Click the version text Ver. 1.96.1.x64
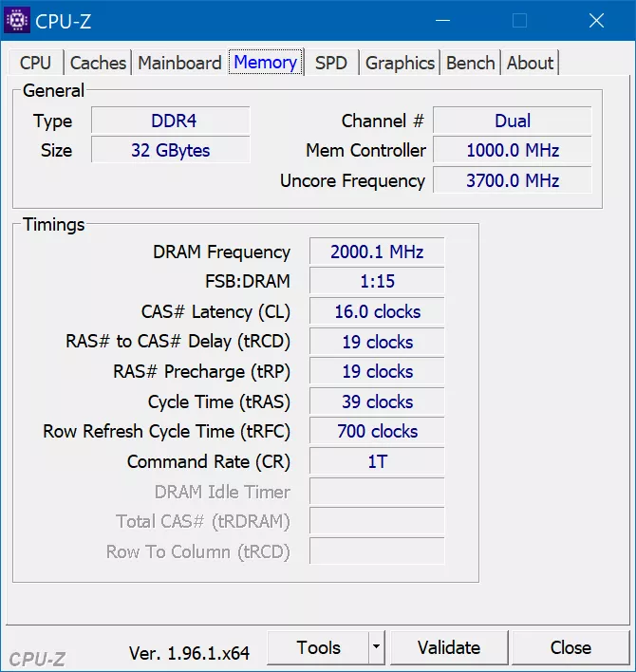Viewport: 636px width, 672px height. point(189,653)
